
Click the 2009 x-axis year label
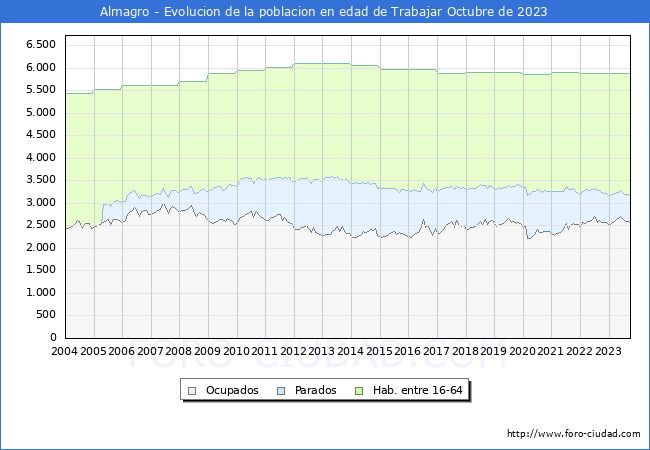[208, 351]
